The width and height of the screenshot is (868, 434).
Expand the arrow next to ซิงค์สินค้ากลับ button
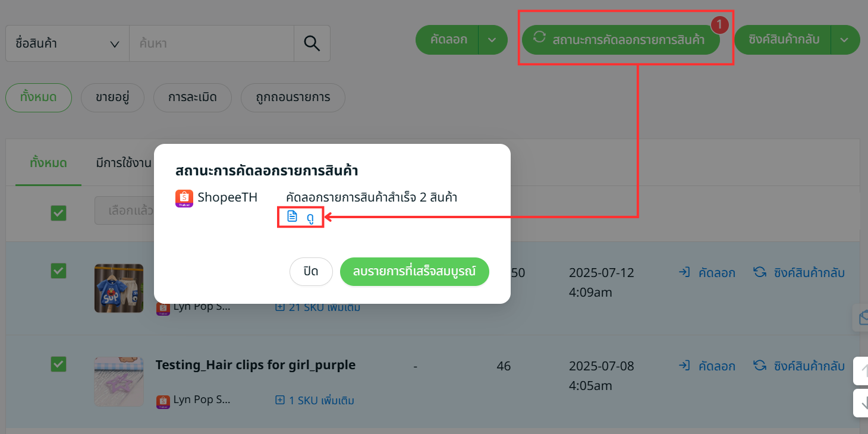pyautogui.click(x=844, y=40)
